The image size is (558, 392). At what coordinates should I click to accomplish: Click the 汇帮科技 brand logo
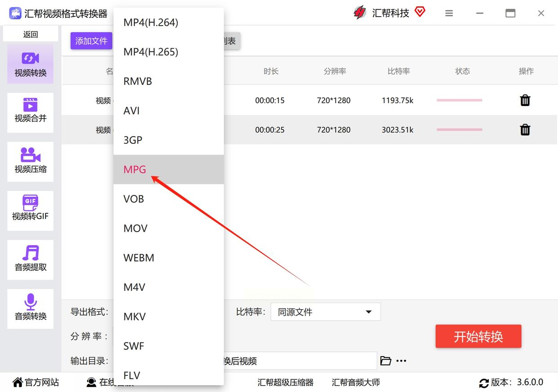tap(360, 13)
